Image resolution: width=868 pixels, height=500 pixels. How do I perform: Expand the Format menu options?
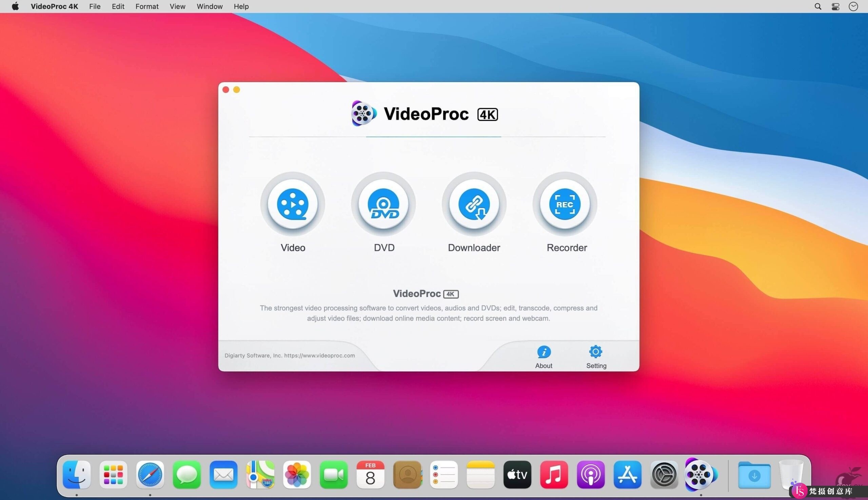pos(146,6)
